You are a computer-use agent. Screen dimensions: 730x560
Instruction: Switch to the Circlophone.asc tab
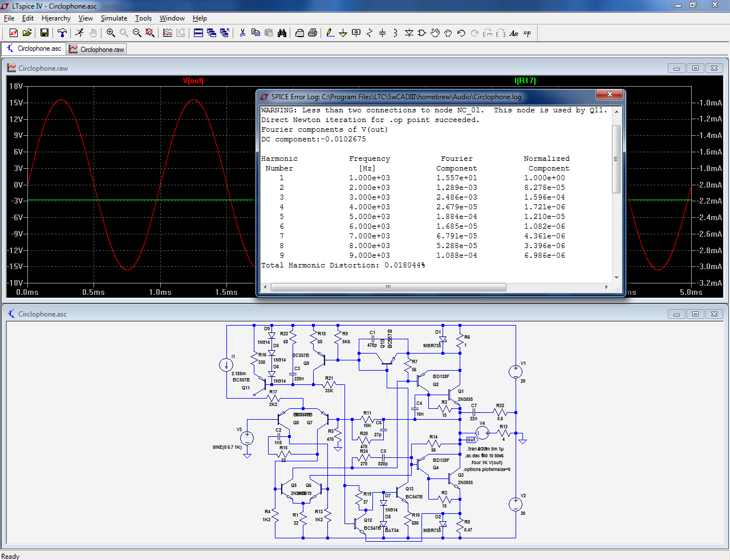[x=34, y=49]
